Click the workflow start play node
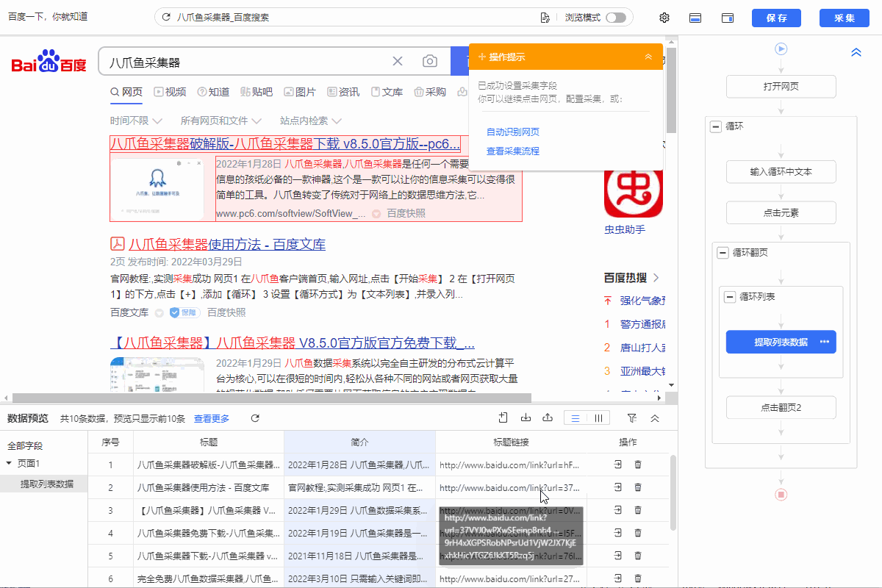Screen dimensions: 882x588 pos(781,49)
